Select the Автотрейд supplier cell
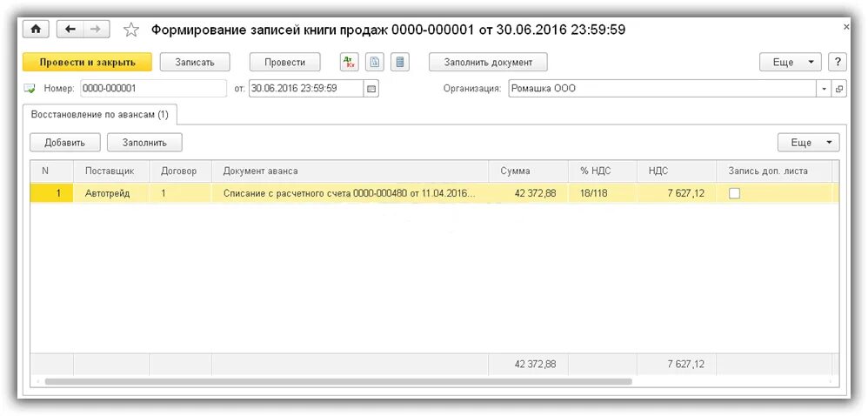Image resolution: width=868 pixels, height=416 pixels. pos(111,193)
